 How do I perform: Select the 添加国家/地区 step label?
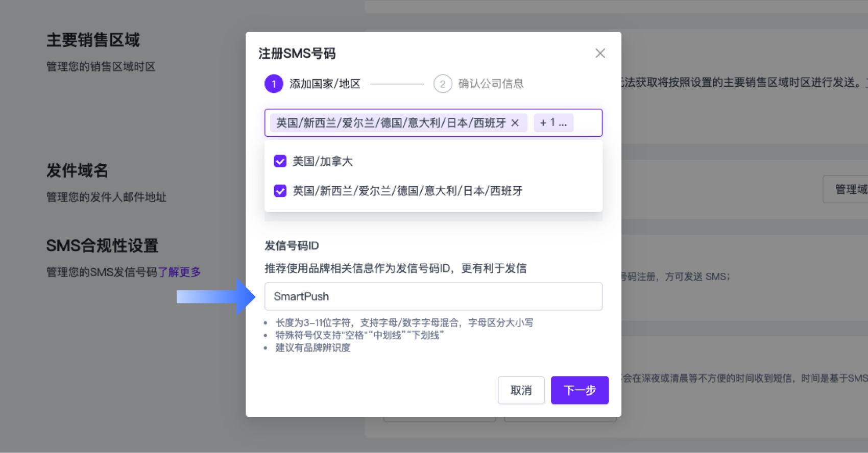325,84
